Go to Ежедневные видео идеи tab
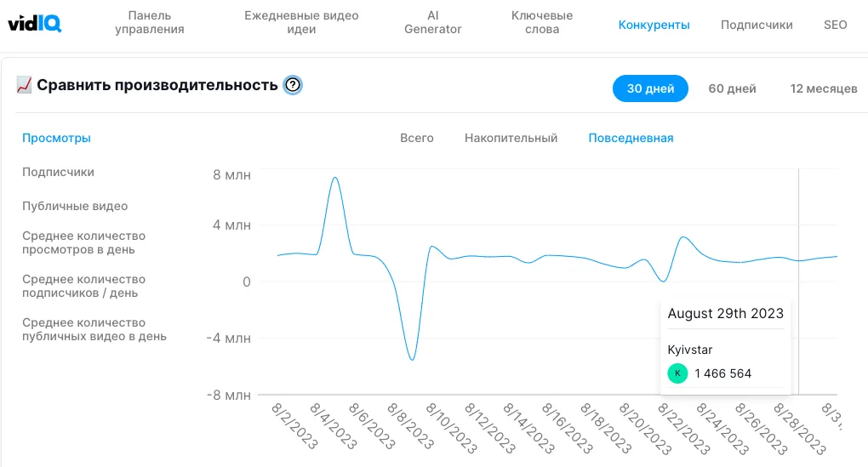The width and height of the screenshot is (868, 467). tap(301, 23)
